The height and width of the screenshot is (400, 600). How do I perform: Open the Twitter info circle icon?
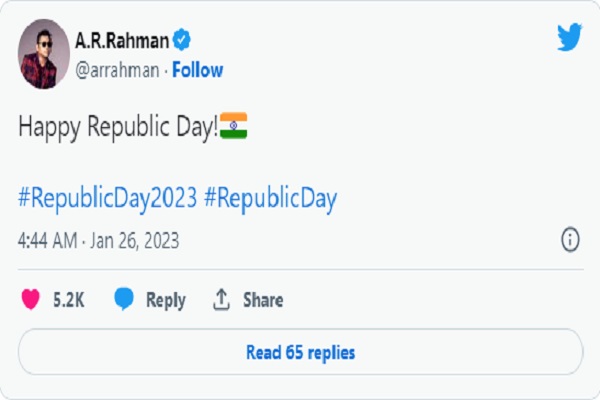570,240
